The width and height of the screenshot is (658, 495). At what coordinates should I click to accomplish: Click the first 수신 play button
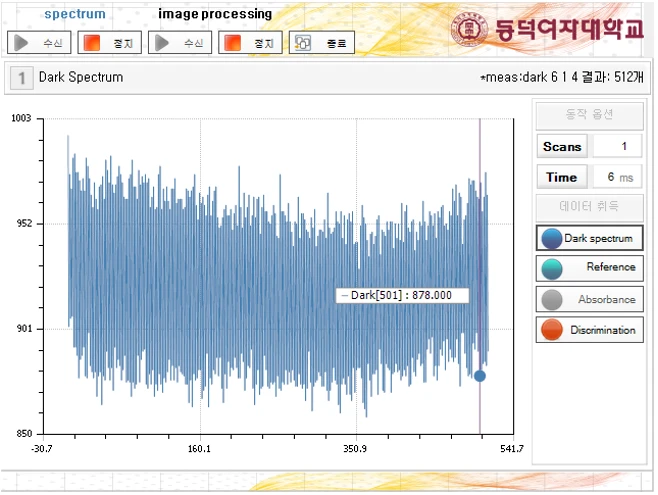39,42
